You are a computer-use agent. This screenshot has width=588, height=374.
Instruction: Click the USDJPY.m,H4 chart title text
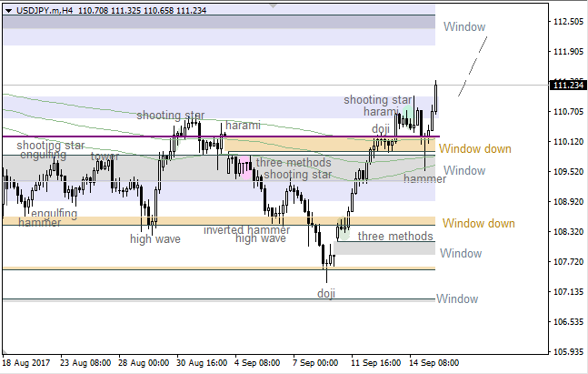[42, 9]
